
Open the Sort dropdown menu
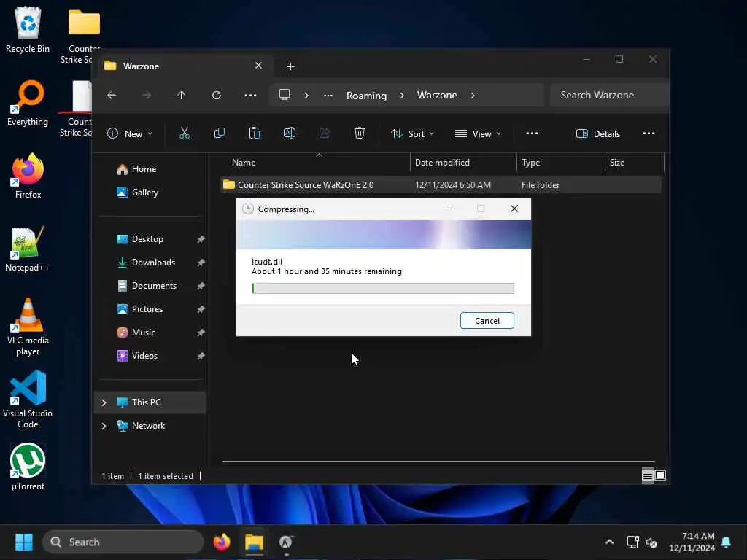(413, 134)
